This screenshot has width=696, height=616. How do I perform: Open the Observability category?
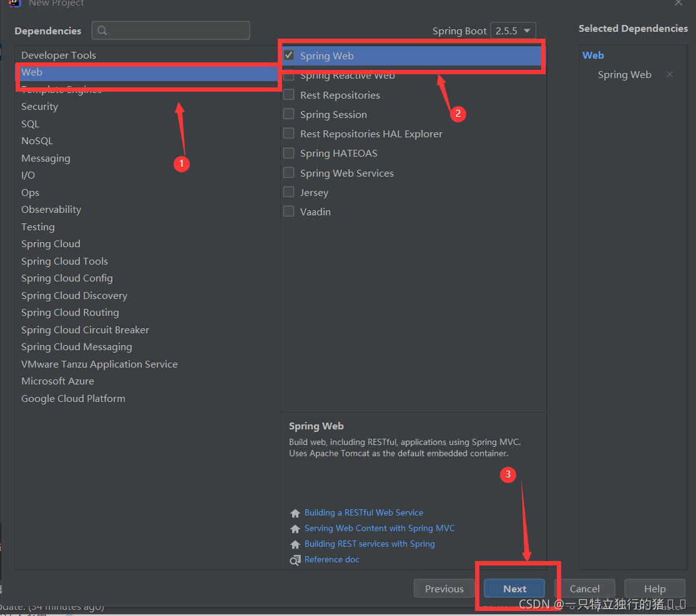click(x=147, y=210)
